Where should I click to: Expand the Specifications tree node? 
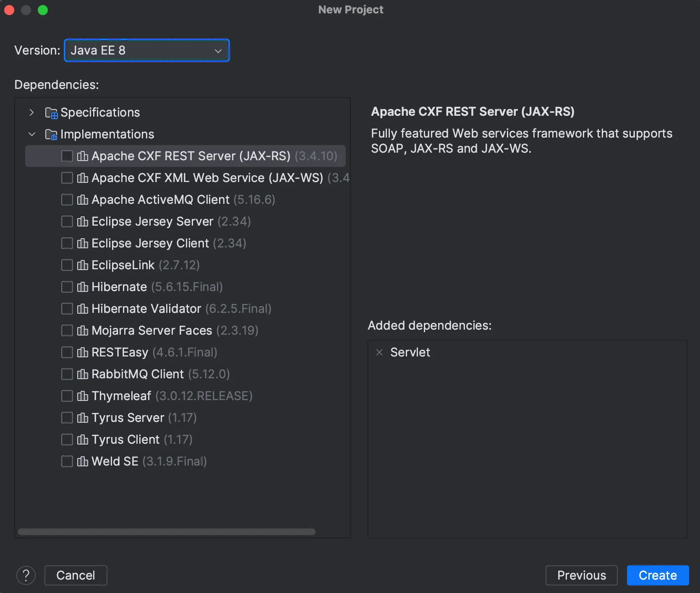(x=32, y=112)
